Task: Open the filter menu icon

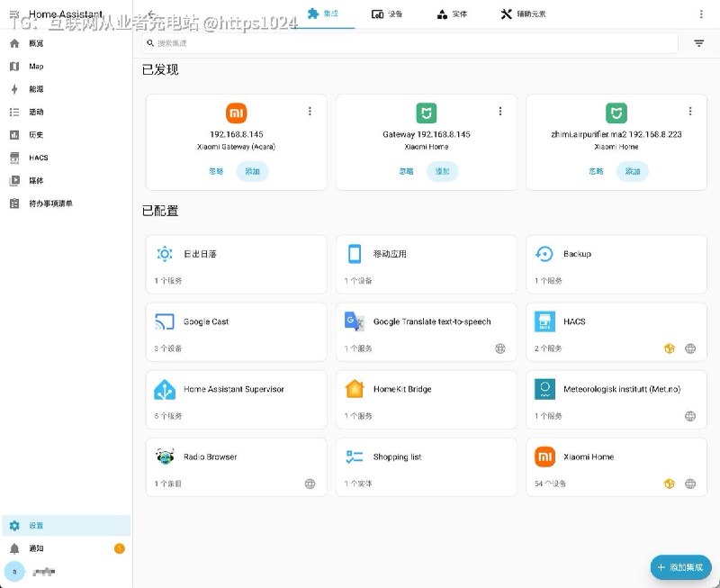Action: pos(699,43)
